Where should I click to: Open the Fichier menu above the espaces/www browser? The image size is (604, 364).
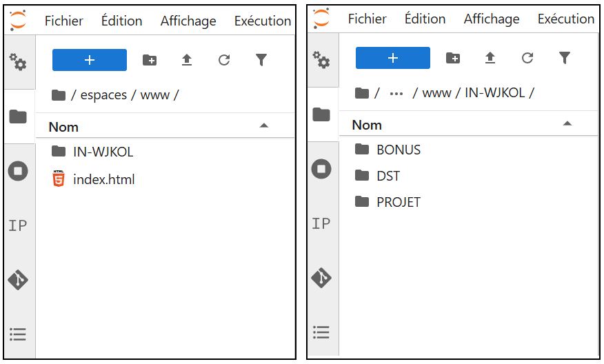click(63, 21)
